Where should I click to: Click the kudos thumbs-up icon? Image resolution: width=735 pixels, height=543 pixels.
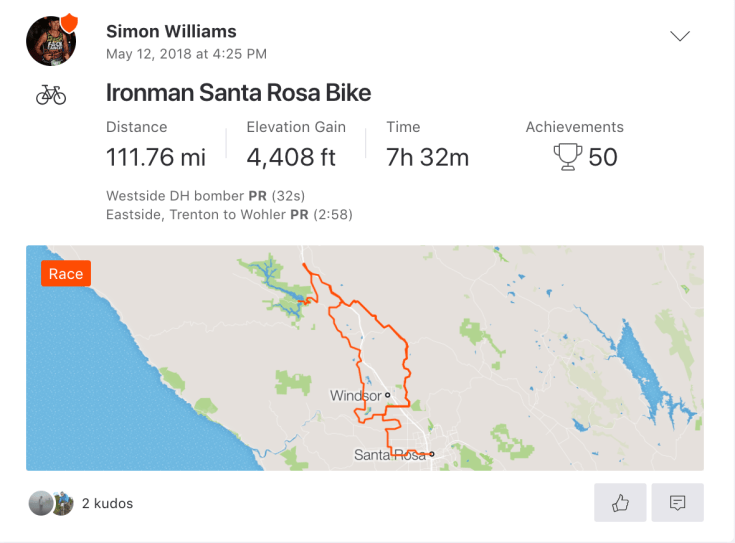click(x=620, y=503)
